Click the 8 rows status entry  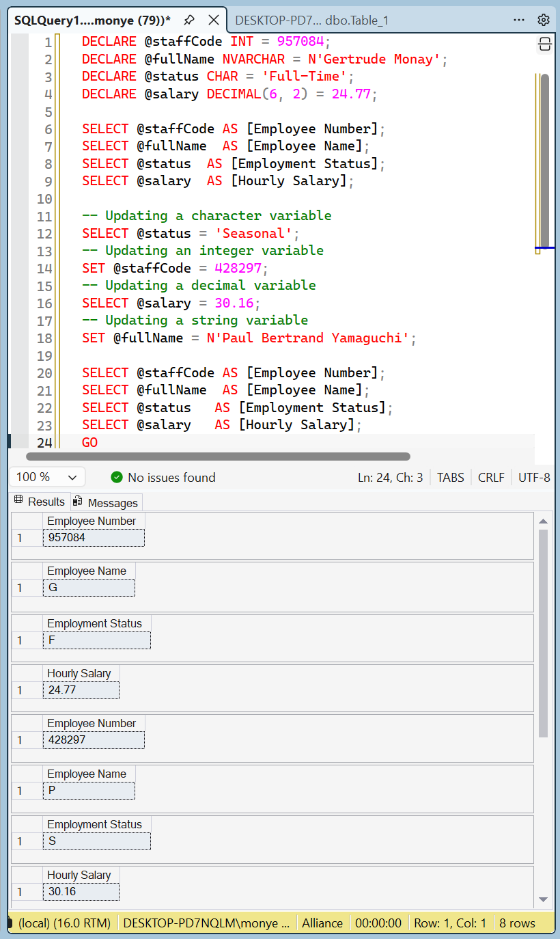(x=517, y=923)
